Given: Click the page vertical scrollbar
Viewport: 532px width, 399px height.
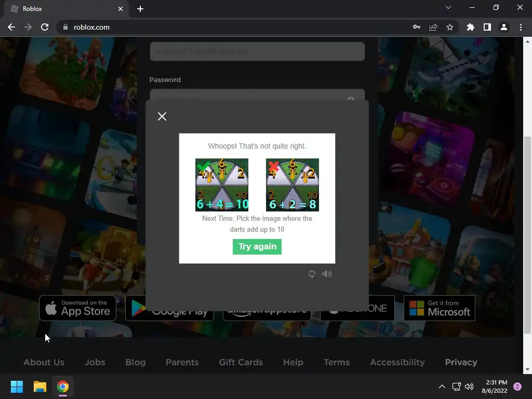Looking at the screenshot, I should 527,235.
